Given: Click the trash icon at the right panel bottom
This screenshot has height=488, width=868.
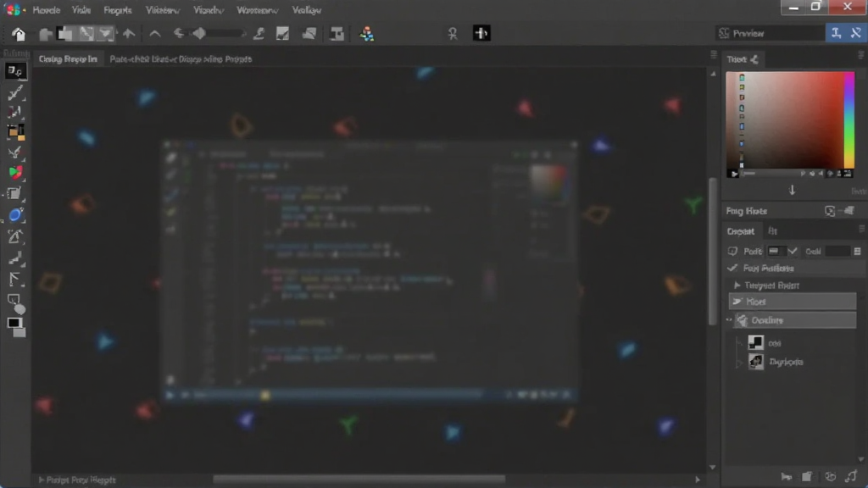Looking at the screenshot, I should point(807,476).
